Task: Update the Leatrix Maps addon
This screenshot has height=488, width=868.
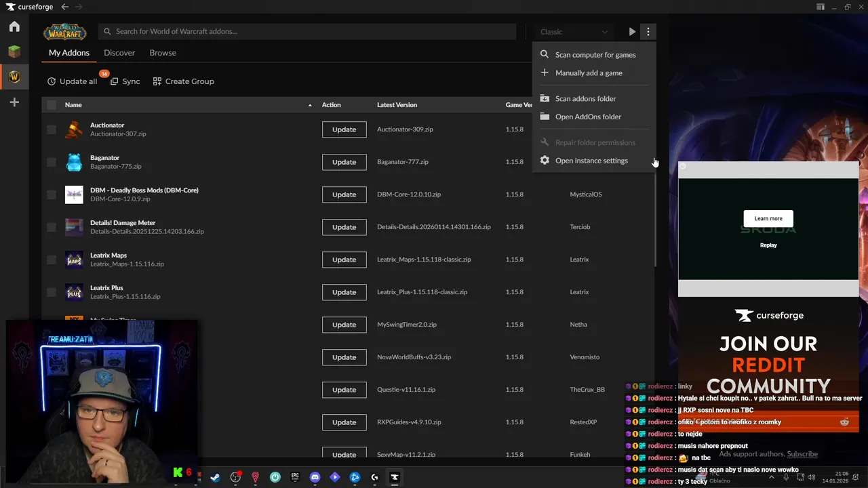Action: 344,260
